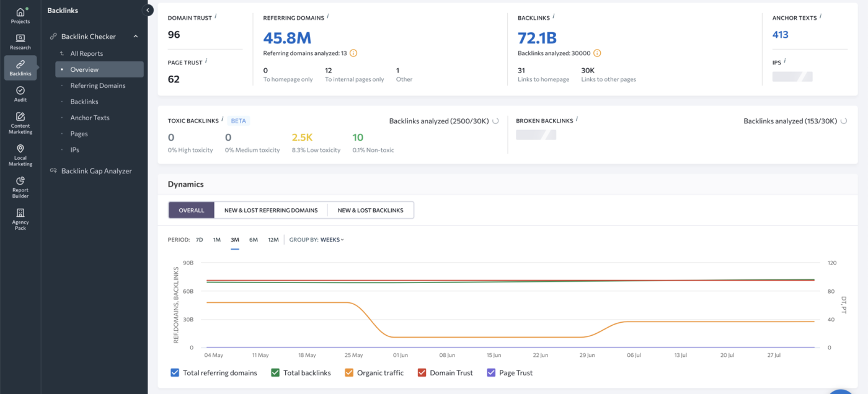Viewport: 868px width, 394px height.
Task: Click the IPs info icon
Action: point(785,61)
